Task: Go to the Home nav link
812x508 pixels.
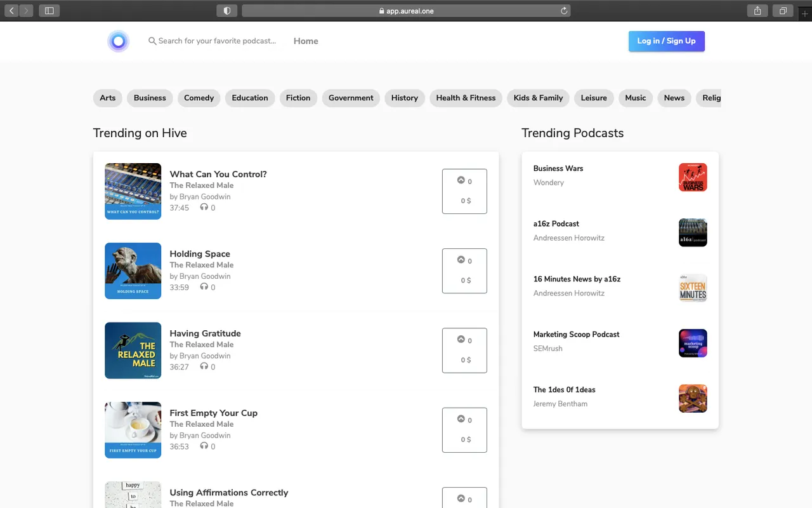Action: click(x=306, y=41)
